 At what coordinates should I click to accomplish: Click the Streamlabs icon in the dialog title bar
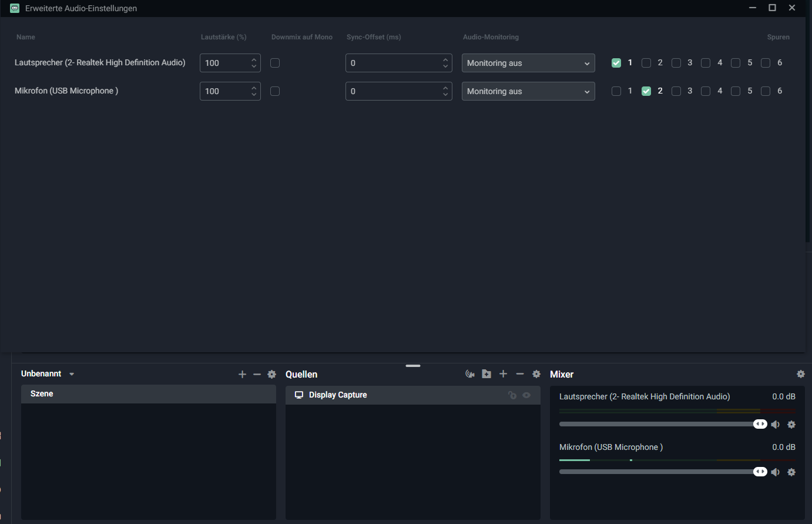(15, 8)
